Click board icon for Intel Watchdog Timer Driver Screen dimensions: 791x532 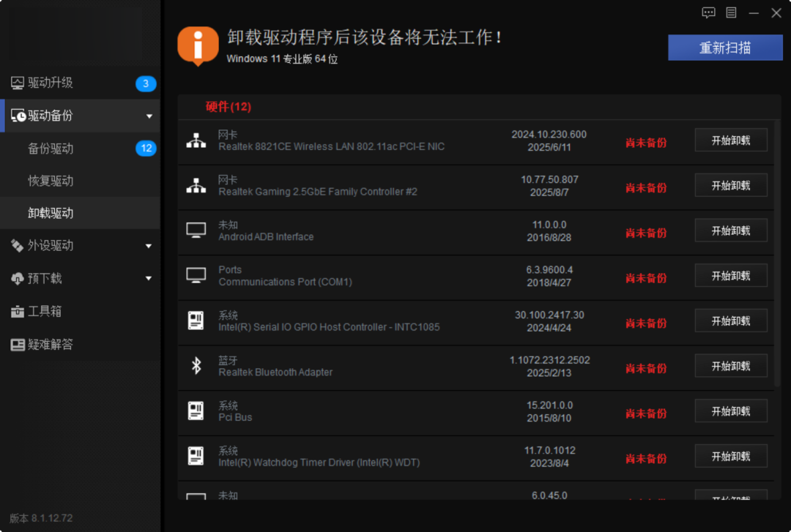[196, 456]
